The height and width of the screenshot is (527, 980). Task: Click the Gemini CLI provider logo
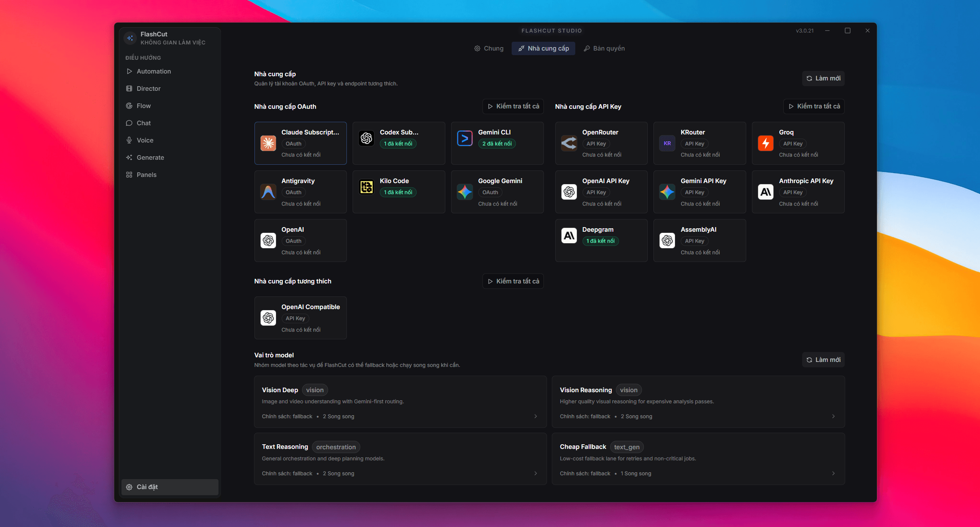point(465,138)
